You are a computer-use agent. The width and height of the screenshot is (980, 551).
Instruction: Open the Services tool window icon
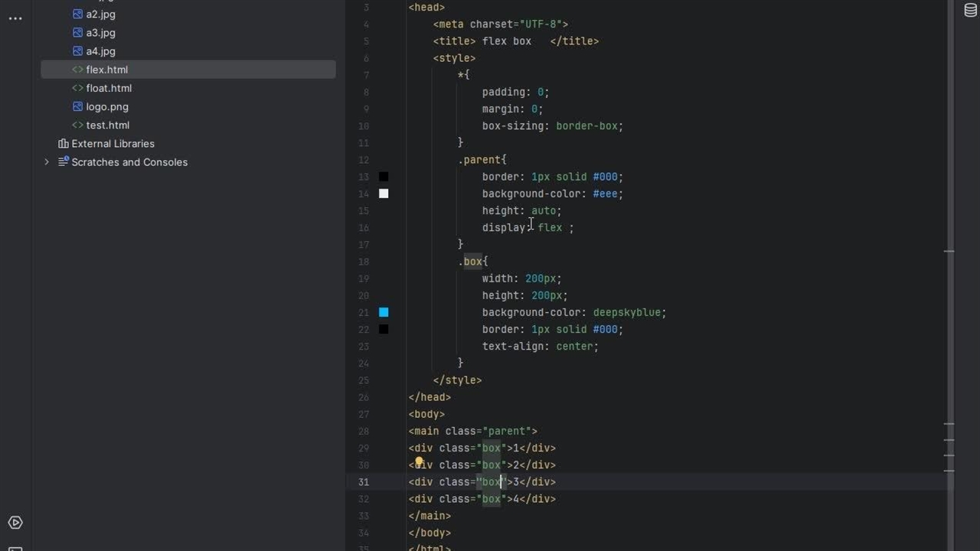coord(15,523)
